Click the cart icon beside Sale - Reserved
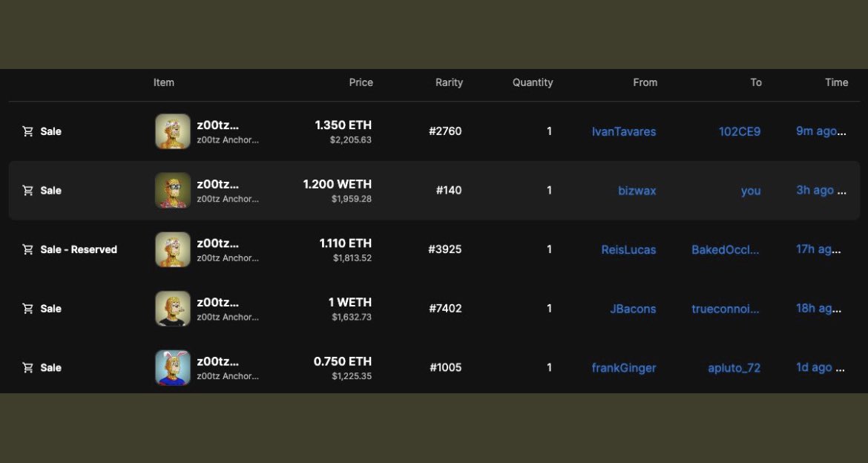The height and width of the screenshot is (463, 868). click(x=27, y=250)
